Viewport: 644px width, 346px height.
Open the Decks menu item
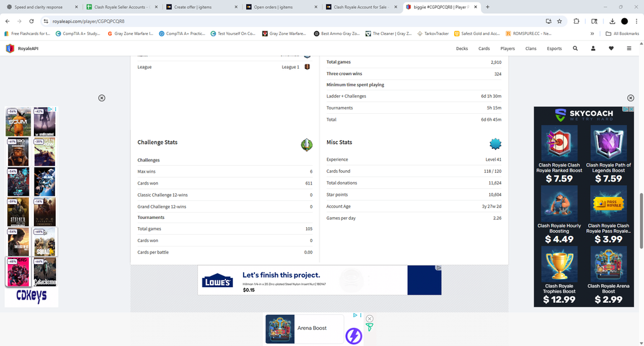[x=462, y=48]
